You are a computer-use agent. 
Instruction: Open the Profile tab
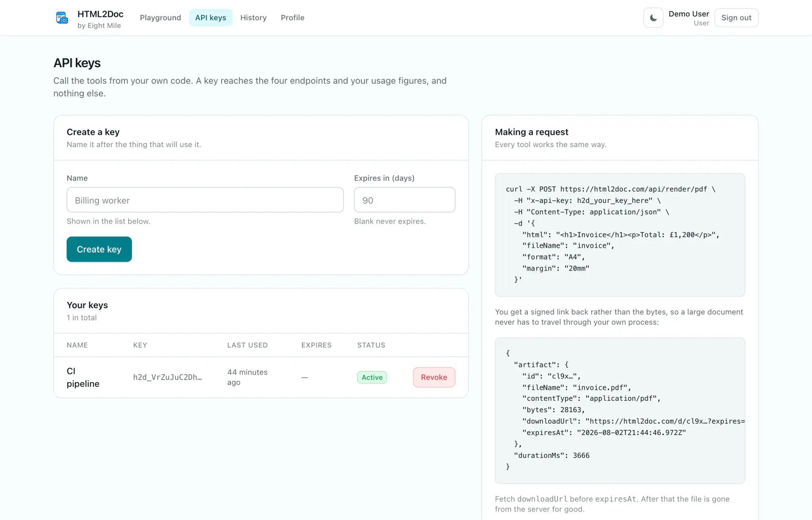(293, 18)
